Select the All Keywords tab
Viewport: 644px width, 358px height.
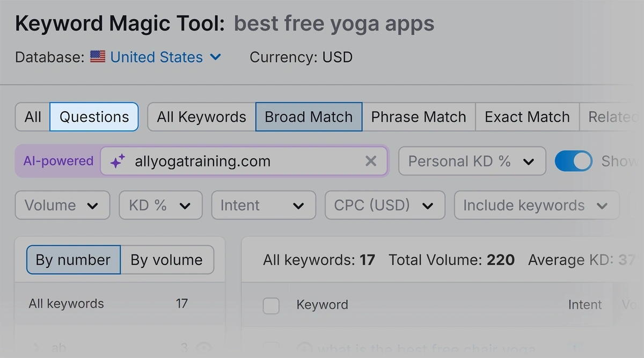point(201,117)
